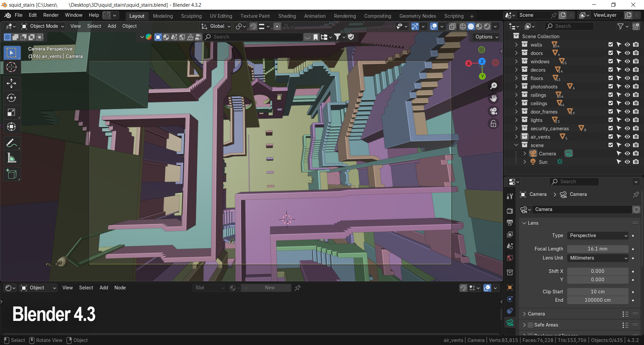Click the zoom magnifier viewport icon
644x345 pixels.
493,86
